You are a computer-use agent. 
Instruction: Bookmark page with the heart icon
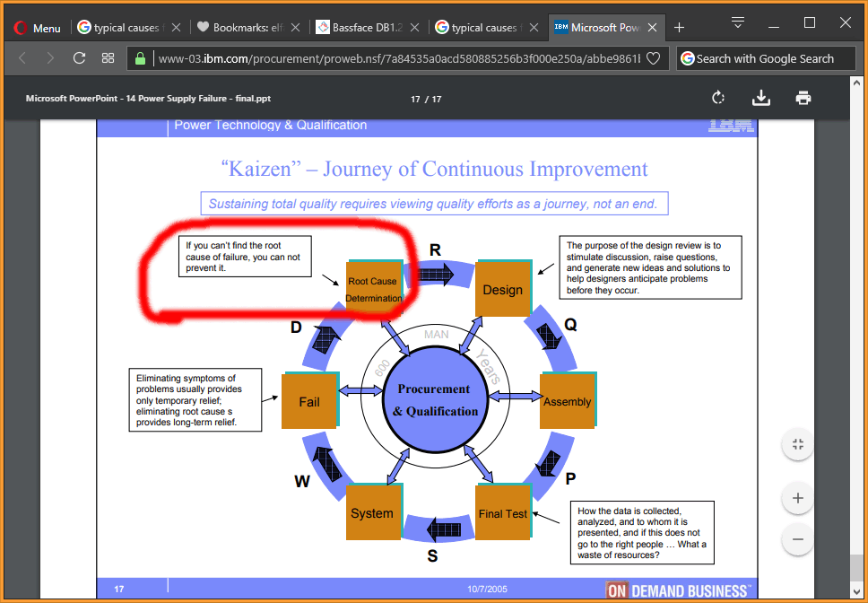(654, 59)
